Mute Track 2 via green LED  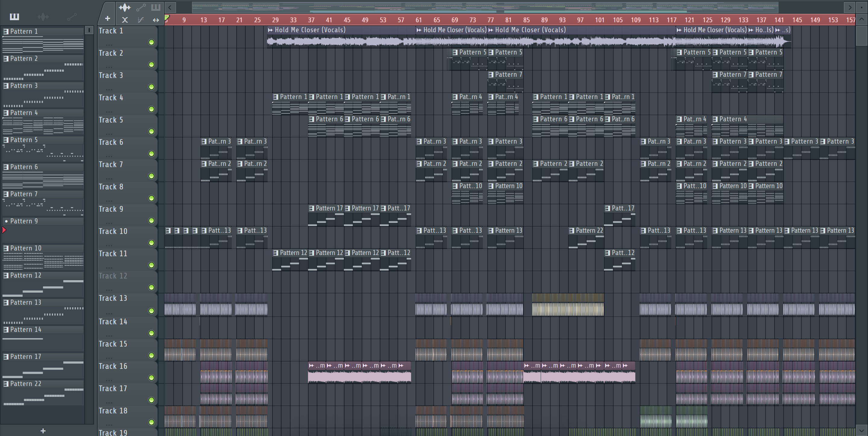(151, 65)
